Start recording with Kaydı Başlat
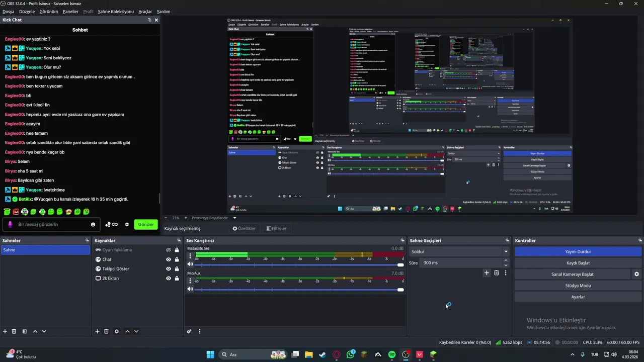 pyautogui.click(x=578, y=263)
